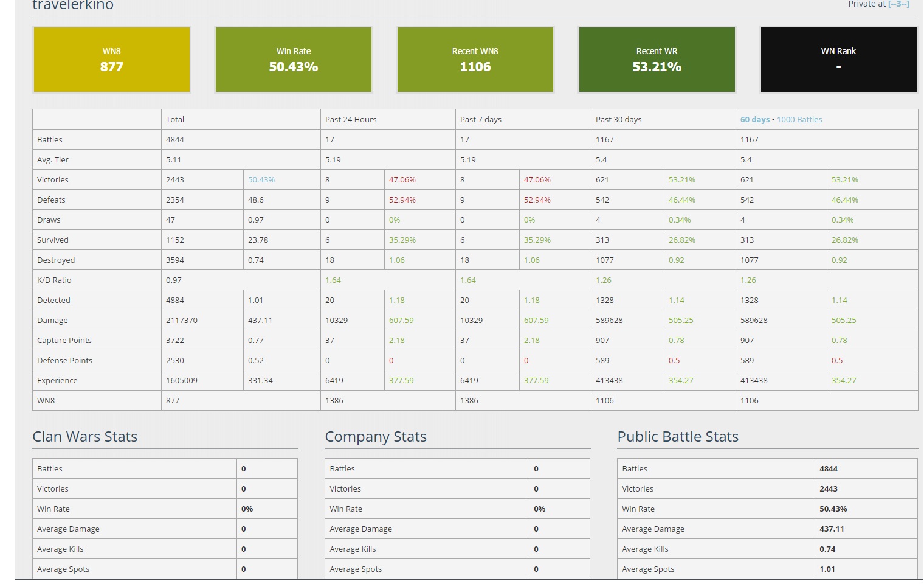Switch to the 60 days stats view
This screenshot has height=584, width=924.
click(754, 120)
